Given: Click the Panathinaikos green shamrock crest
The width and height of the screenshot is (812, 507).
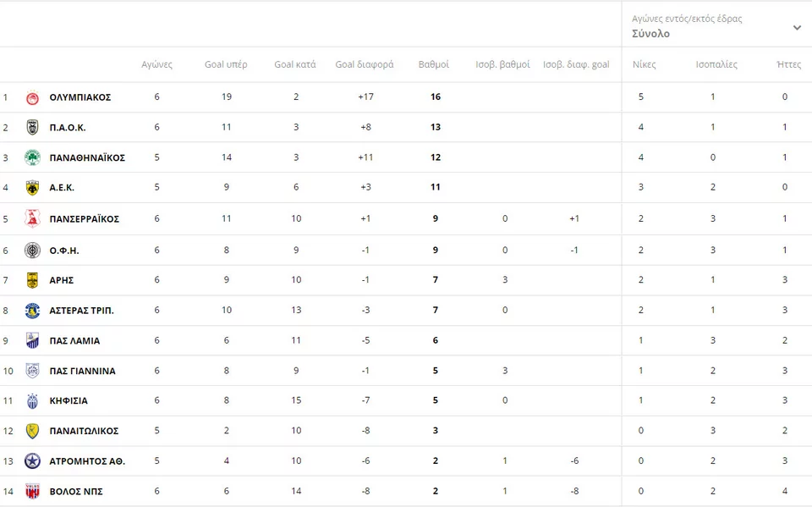Looking at the screenshot, I should point(32,157).
